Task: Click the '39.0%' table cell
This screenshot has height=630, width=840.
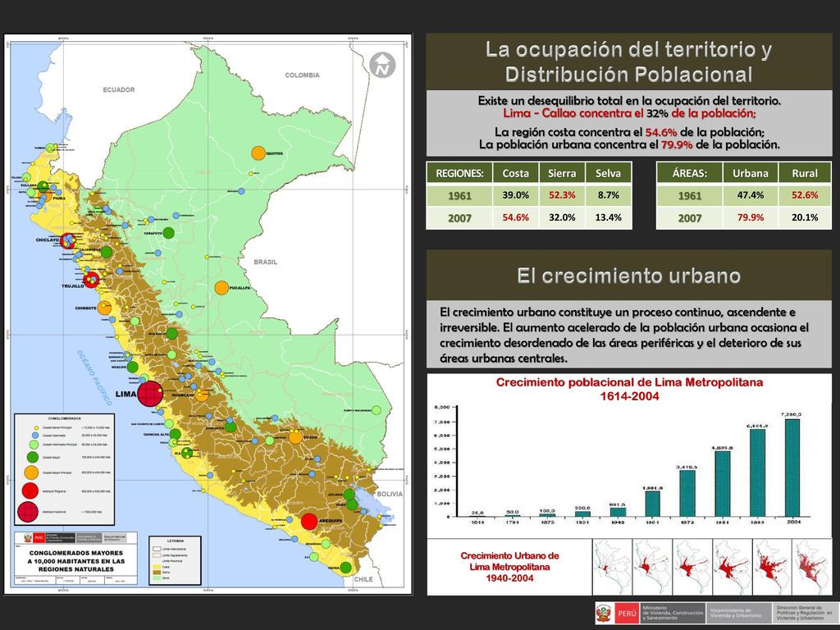Action: (x=515, y=195)
